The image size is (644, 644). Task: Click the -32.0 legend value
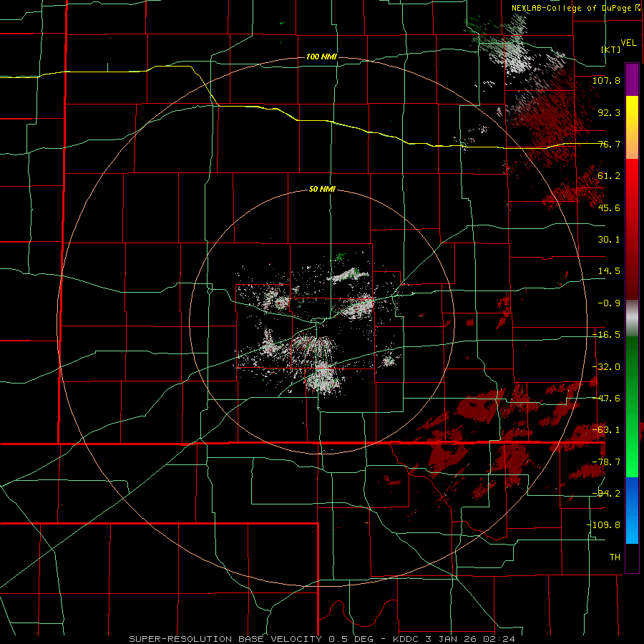pyautogui.click(x=606, y=367)
